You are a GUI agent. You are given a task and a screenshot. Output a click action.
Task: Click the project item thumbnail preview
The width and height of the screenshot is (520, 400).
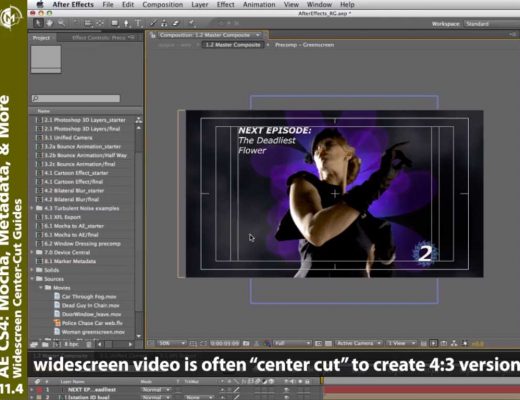(x=46, y=59)
